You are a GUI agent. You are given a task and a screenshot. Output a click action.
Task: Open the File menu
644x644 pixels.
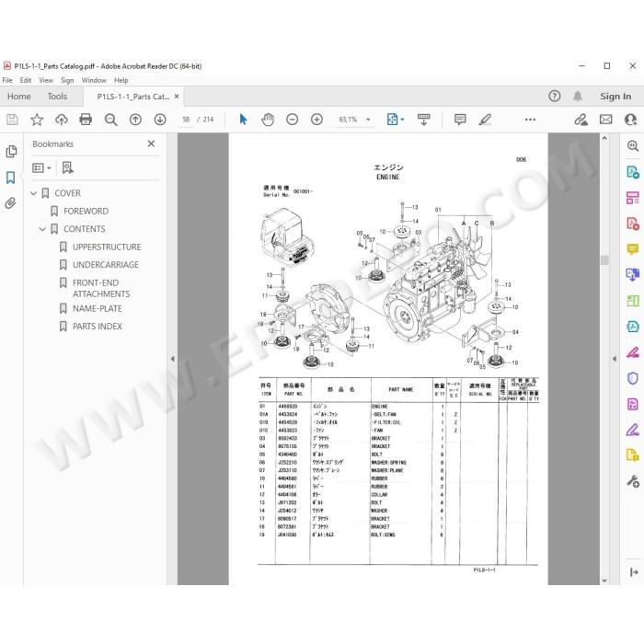click(7, 80)
